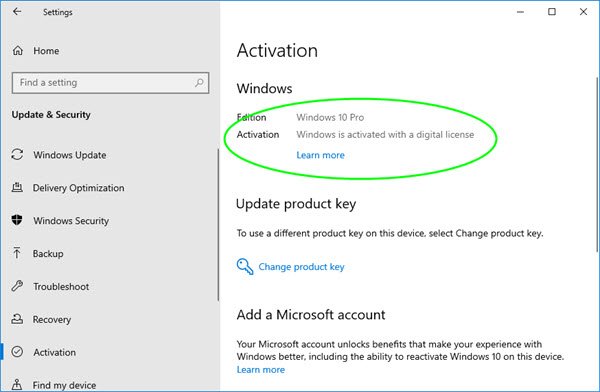Click the Find my device icon
Viewport: 600px width, 392px height.
pos(17,384)
